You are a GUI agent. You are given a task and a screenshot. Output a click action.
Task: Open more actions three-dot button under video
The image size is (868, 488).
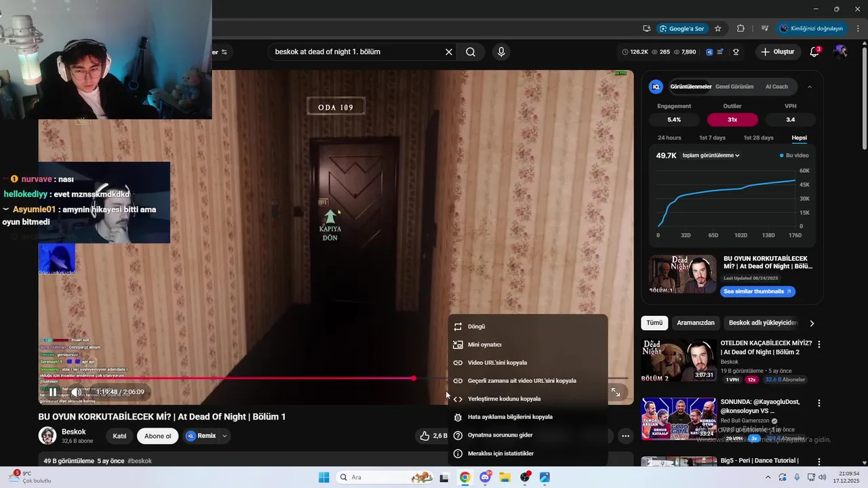point(625,436)
